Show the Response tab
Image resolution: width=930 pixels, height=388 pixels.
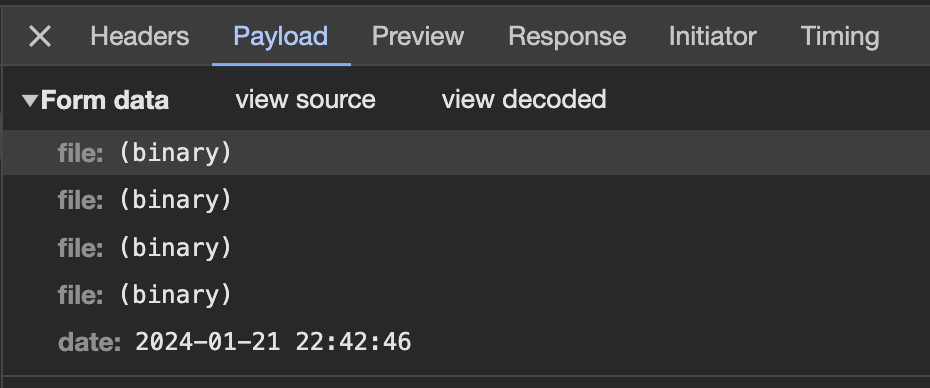point(567,37)
